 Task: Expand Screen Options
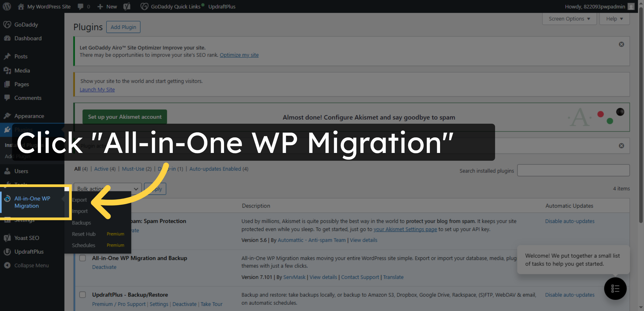tap(569, 19)
